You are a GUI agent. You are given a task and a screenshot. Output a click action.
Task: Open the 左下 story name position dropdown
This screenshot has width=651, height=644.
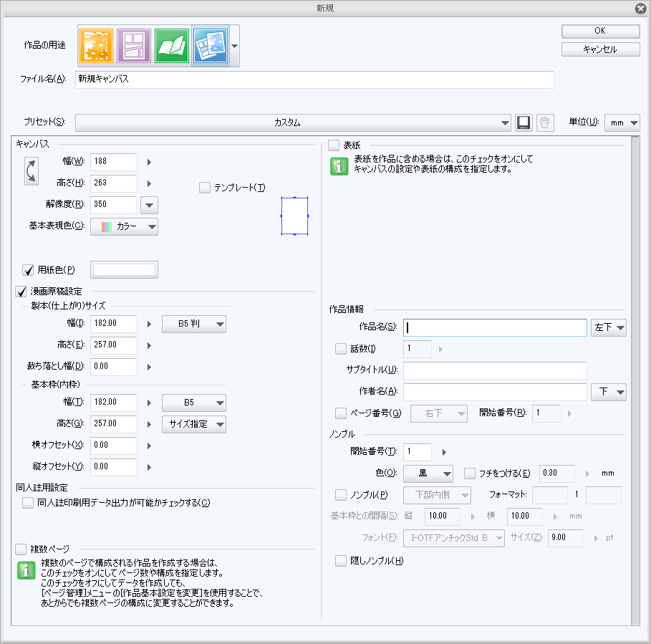(x=609, y=327)
